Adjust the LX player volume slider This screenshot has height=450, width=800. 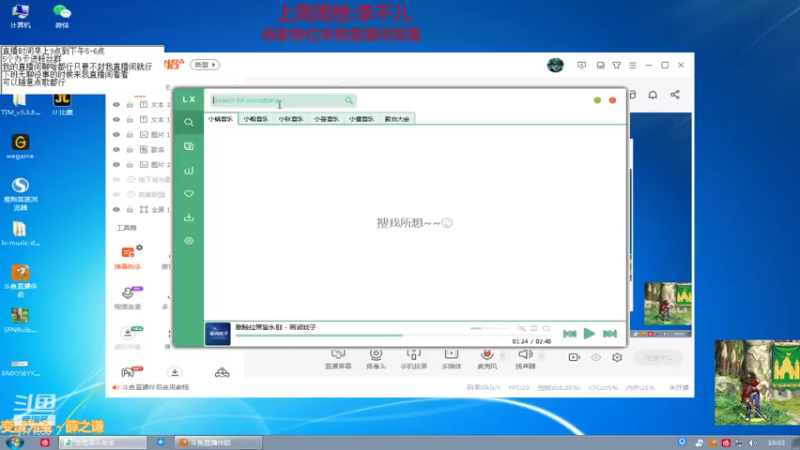(x=489, y=328)
